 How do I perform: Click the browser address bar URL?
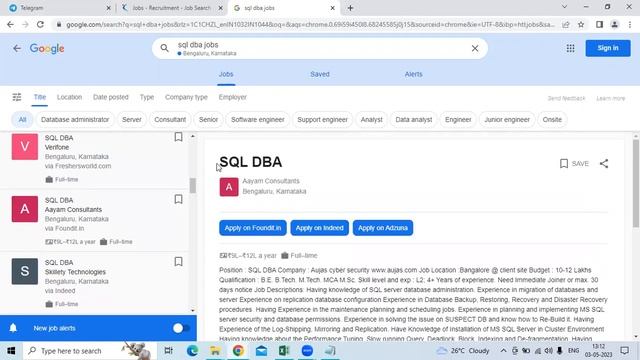click(310, 24)
